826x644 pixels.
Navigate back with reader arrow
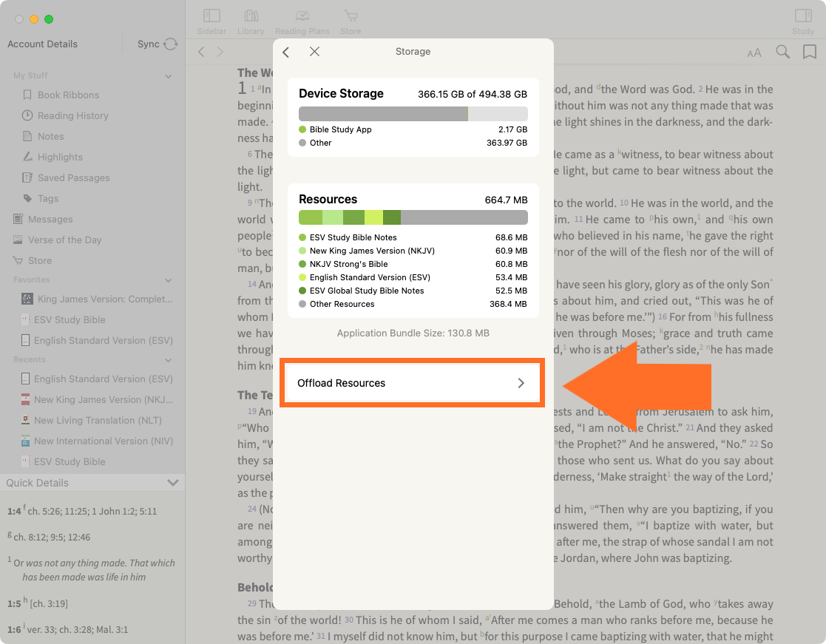[x=201, y=52]
